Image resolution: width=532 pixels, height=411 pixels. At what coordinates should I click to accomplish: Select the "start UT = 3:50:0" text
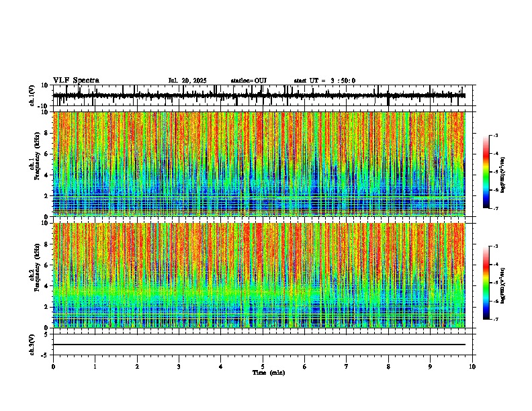coord(324,81)
